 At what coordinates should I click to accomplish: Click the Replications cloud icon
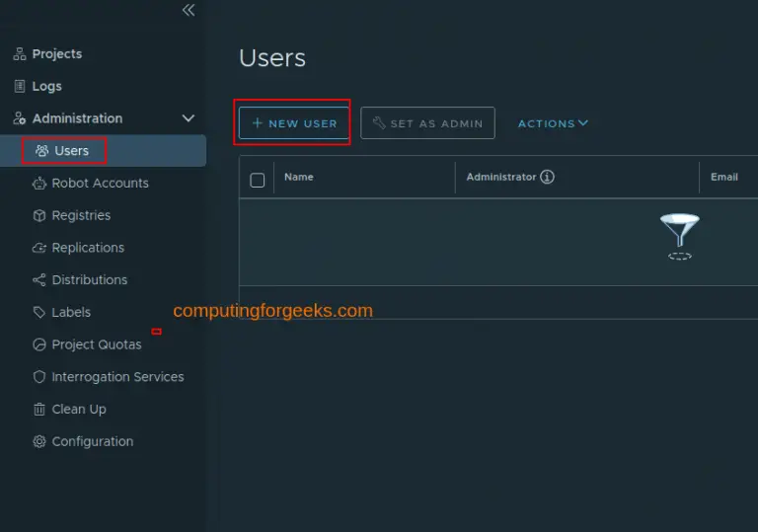pos(39,248)
